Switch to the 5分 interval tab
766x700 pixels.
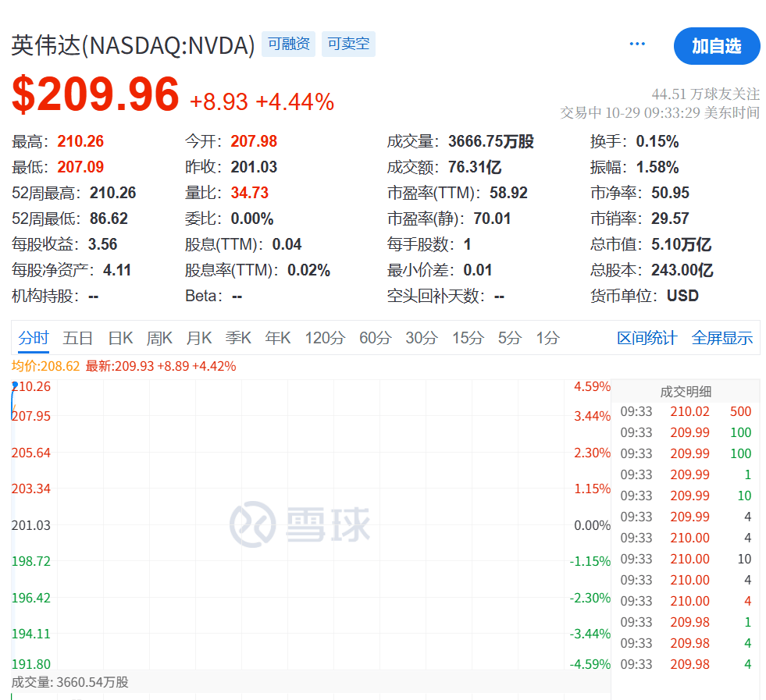(509, 338)
